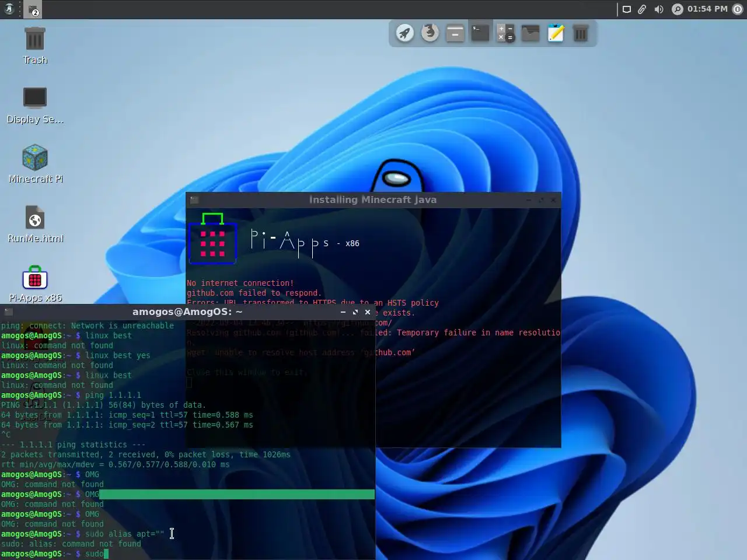Click the 'sudo alias apt=""' command line
The image size is (747, 560).
click(x=82, y=534)
